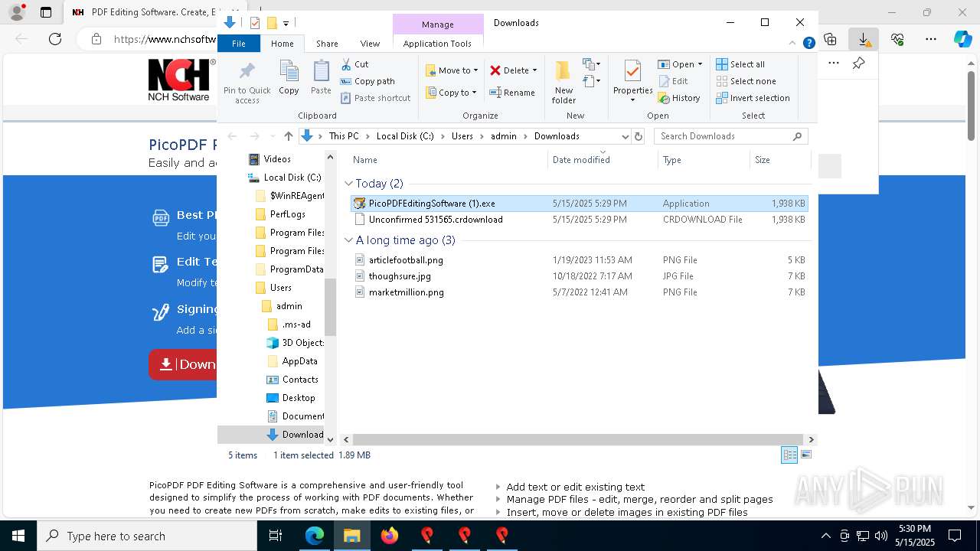980x551 pixels.
Task: Click the navigation pane vertical scrollbar
Action: [331, 307]
